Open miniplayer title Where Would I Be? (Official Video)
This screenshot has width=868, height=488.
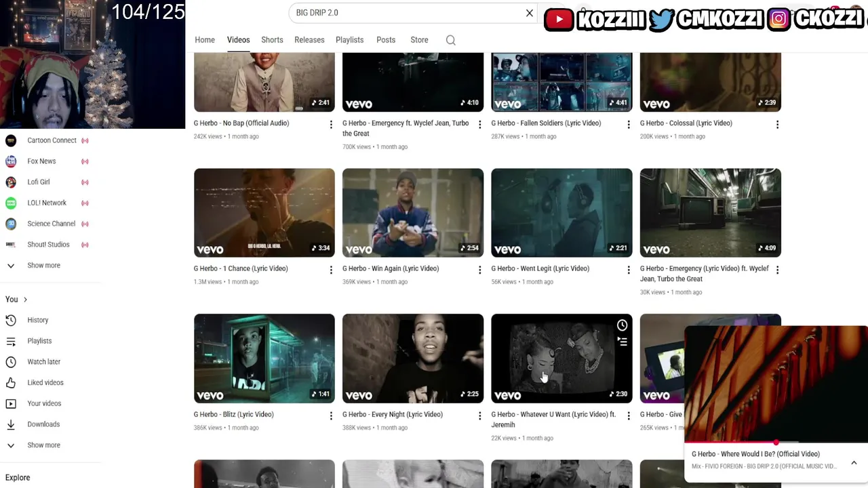[x=755, y=454]
